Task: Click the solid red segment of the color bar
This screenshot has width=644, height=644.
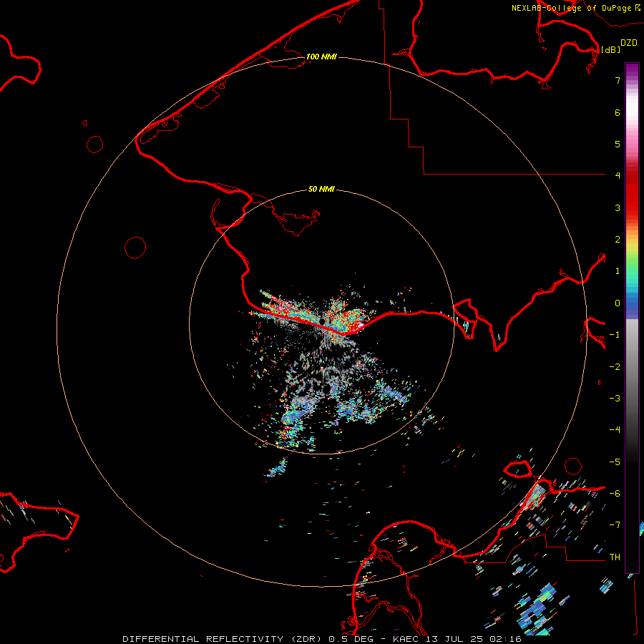Action: [632, 197]
